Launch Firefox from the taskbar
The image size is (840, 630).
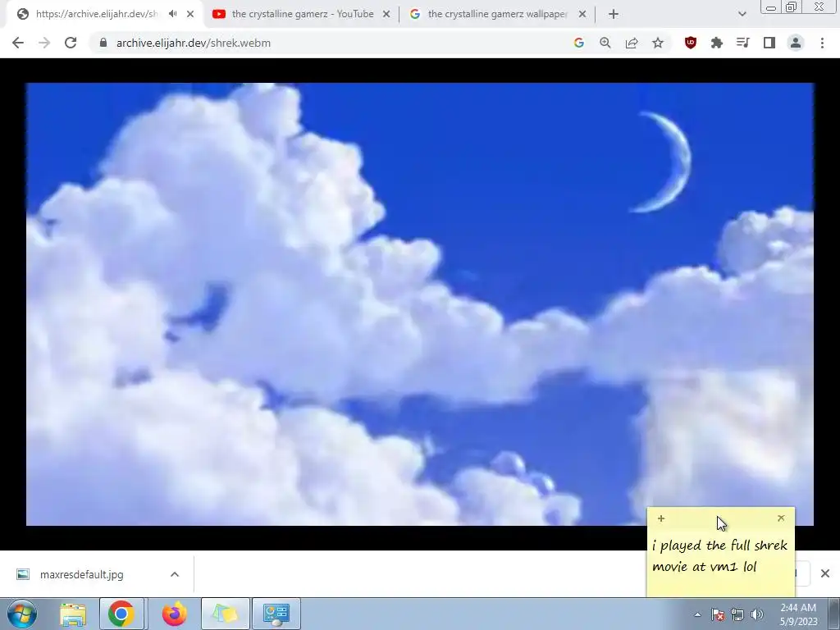click(x=174, y=614)
